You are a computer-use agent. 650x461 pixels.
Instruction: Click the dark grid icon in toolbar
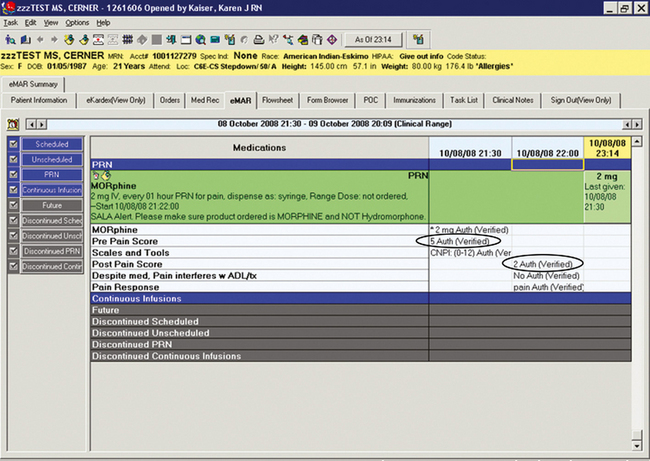click(x=128, y=40)
